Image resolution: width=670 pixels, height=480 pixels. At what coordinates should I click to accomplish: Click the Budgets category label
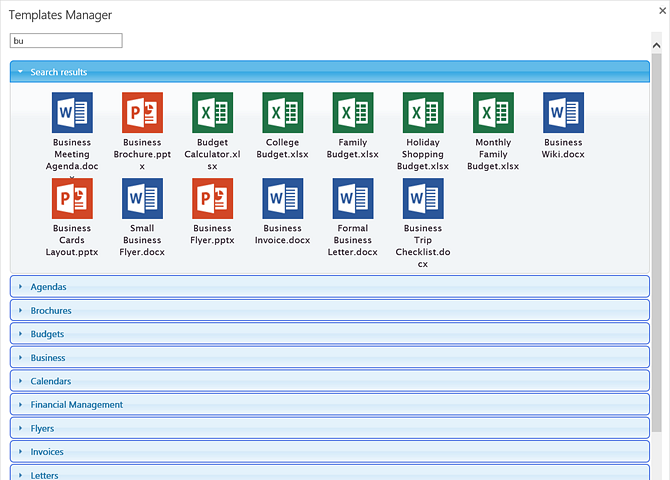47,334
